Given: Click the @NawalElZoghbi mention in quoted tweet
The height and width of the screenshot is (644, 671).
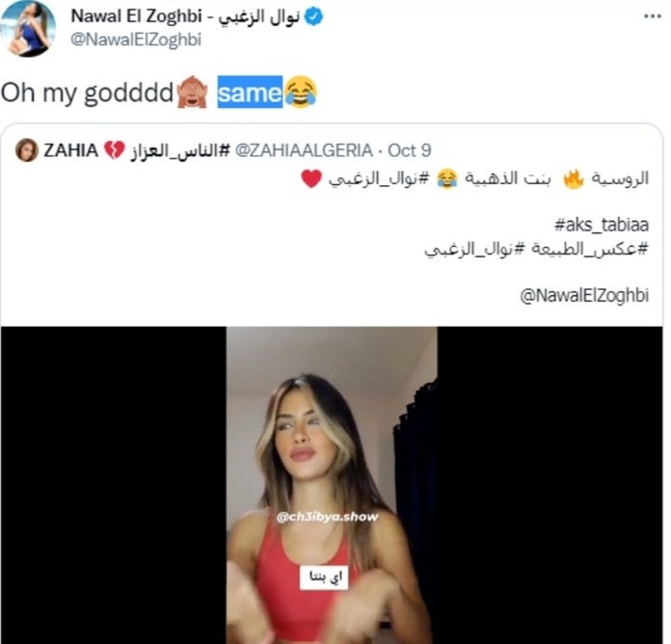Looking at the screenshot, I should click(584, 295).
